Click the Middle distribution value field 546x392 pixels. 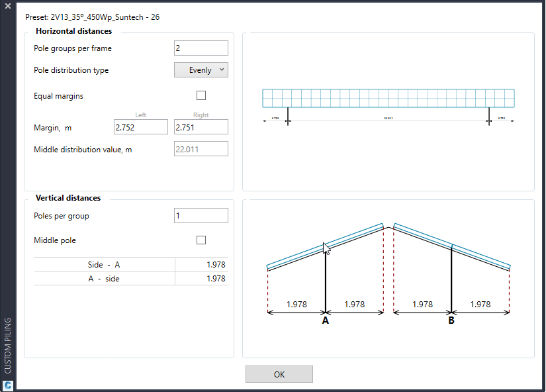[201, 149]
